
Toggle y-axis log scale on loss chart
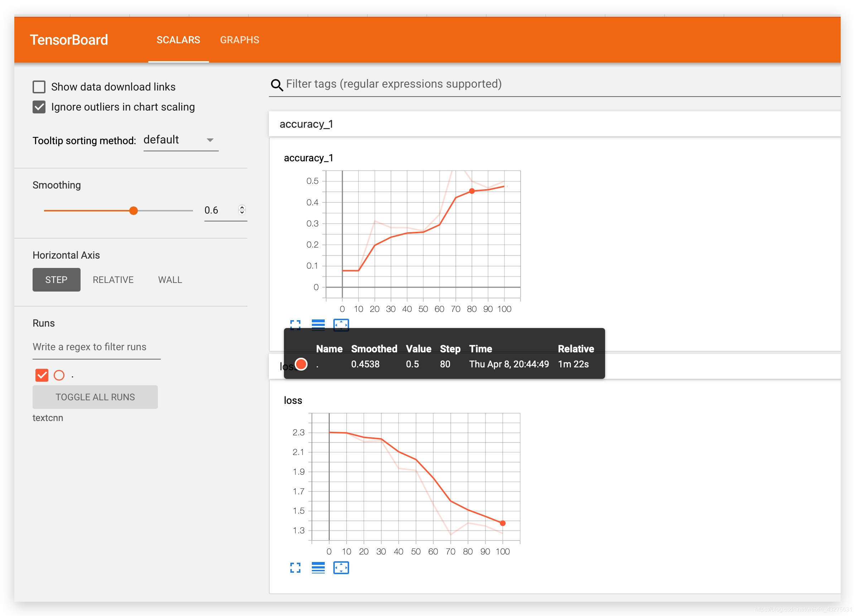(318, 567)
